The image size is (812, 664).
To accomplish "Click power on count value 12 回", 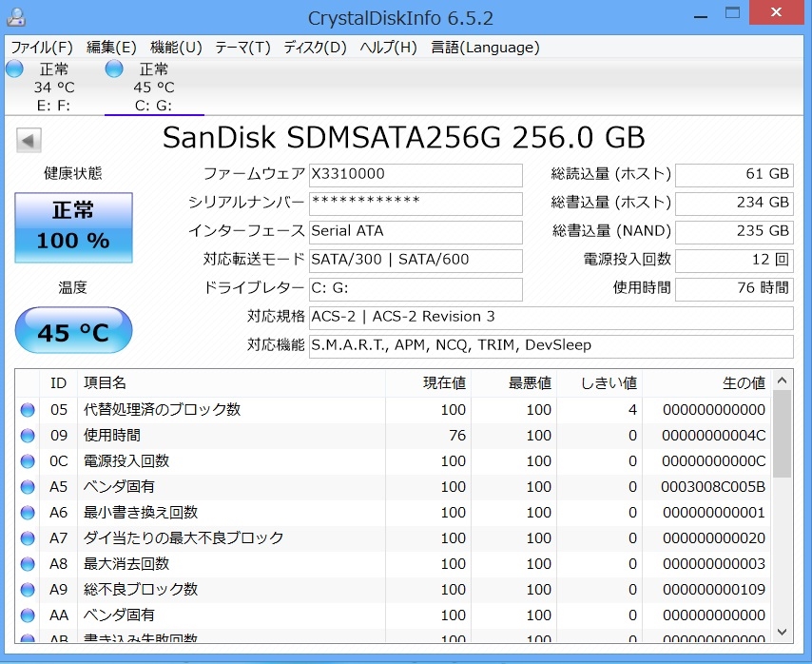I will [x=734, y=261].
